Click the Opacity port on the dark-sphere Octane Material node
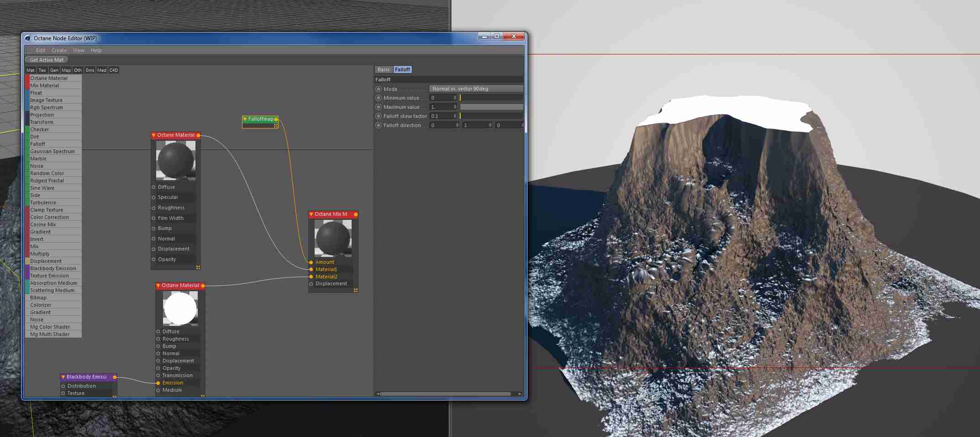Screen dimensions: 980x437 point(154,260)
